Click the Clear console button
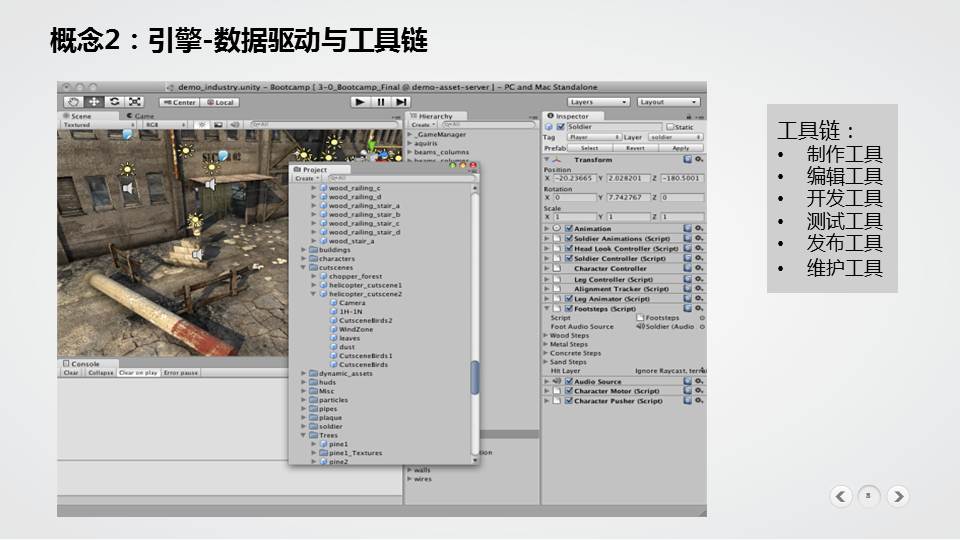The image size is (960, 540). pyautogui.click(x=71, y=372)
